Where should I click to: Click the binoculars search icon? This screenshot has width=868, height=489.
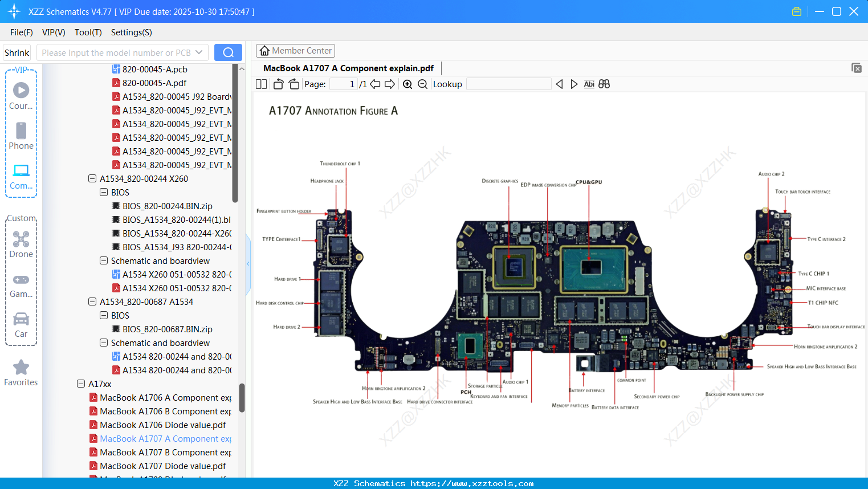coord(604,84)
